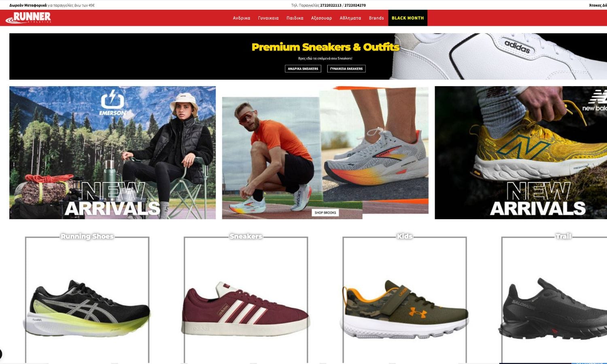Open the Γυναικεια menu

(268, 18)
